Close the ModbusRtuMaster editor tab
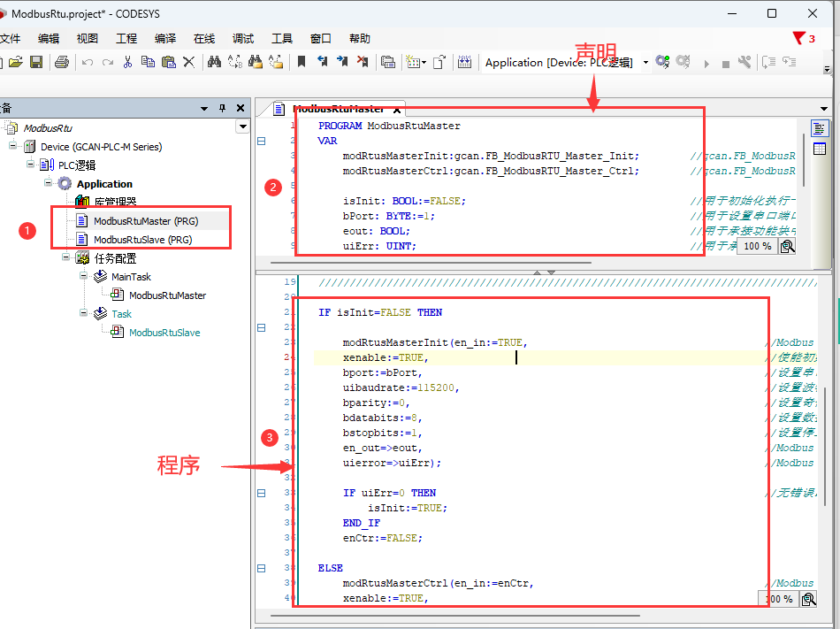Image resolution: width=840 pixels, height=629 pixels. (x=397, y=110)
